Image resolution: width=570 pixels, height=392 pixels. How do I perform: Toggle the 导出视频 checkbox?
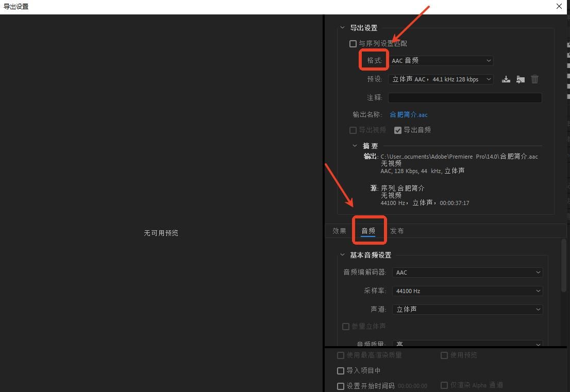353,130
